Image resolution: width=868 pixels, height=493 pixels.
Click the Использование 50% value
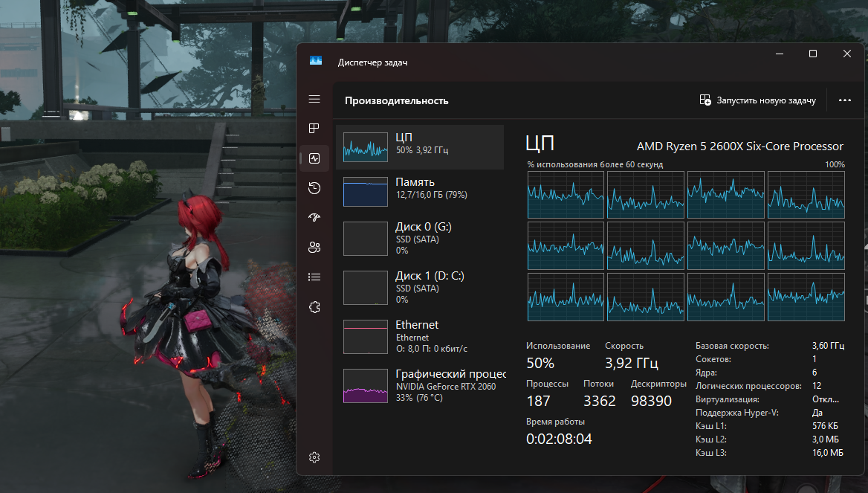click(540, 364)
